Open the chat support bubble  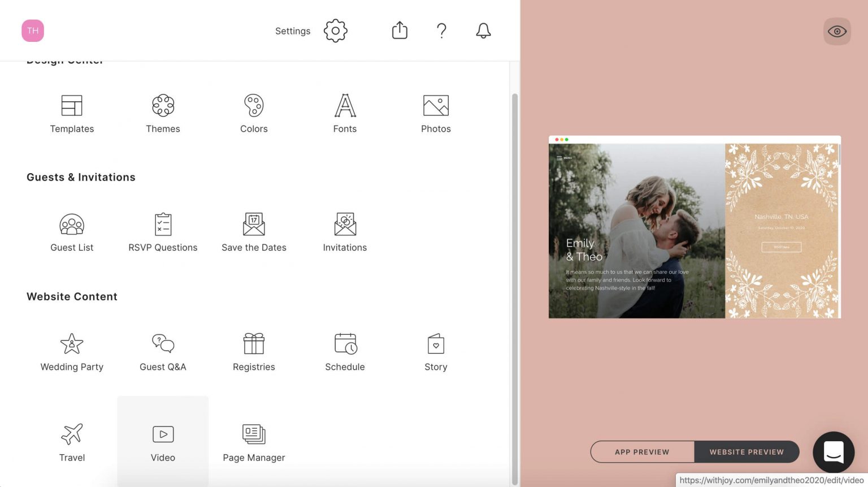coord(834,452)
